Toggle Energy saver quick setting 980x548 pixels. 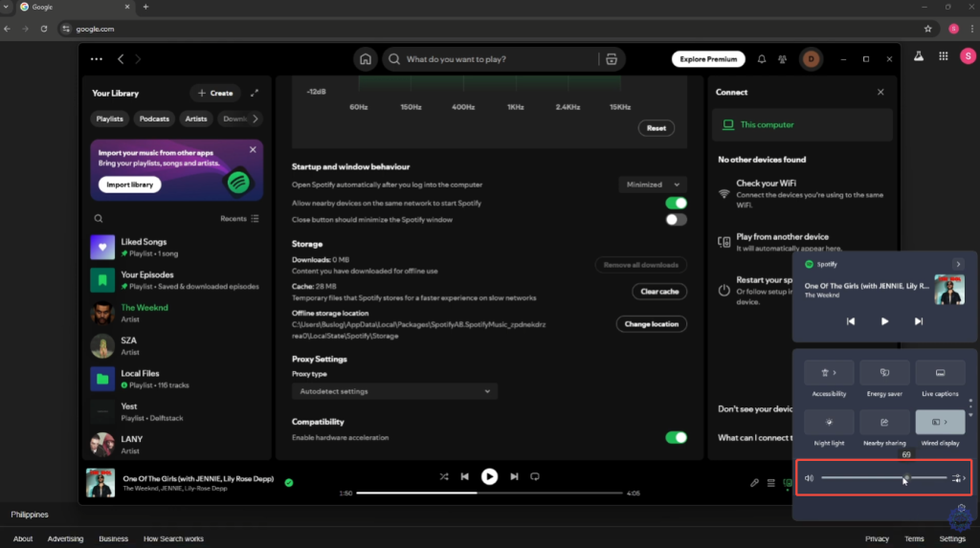(884, 372)
